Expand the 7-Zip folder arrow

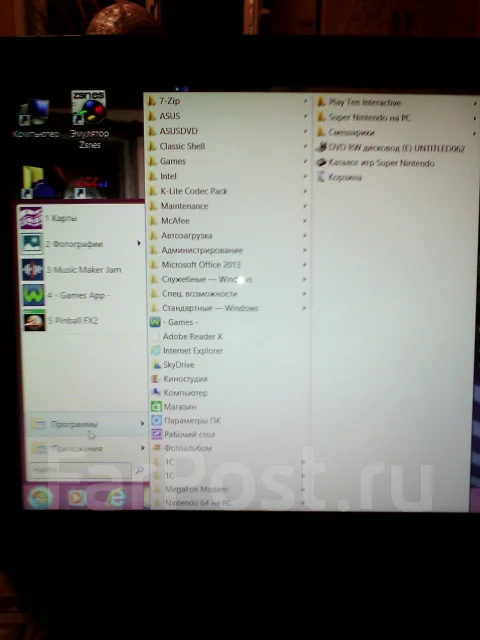[305, 101]
